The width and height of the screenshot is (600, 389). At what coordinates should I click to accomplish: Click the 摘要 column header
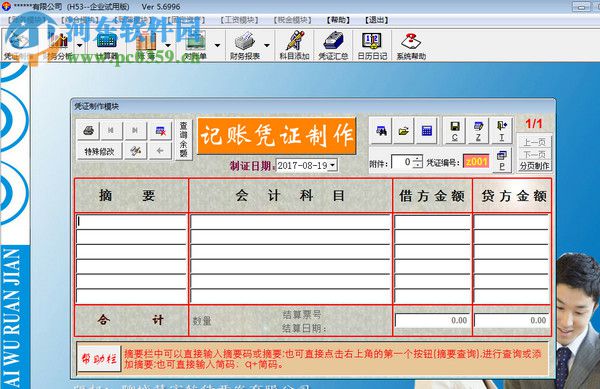coord(131,195)
